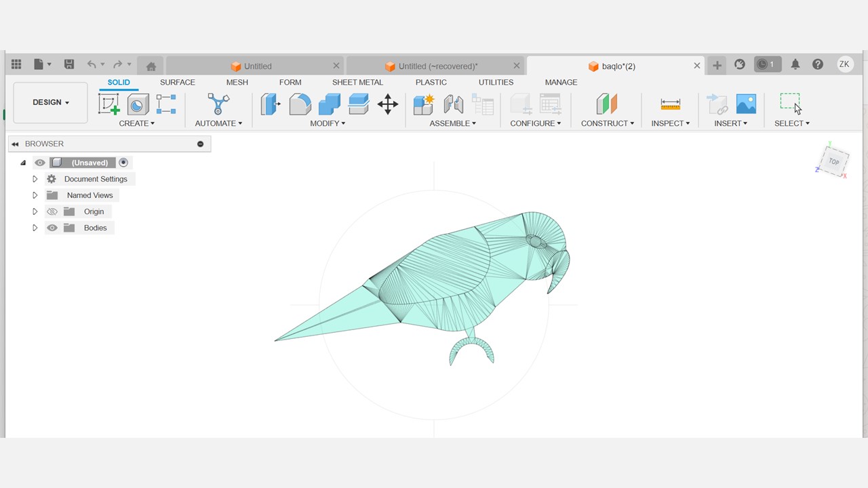
Task: Switch to the FORM tab
Action: point(290,82)
